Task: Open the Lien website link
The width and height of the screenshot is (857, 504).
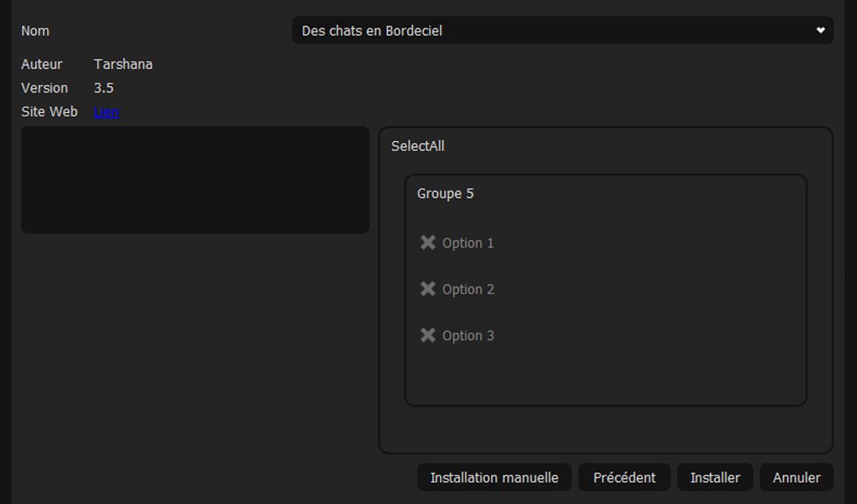Action: pos(106,112)
